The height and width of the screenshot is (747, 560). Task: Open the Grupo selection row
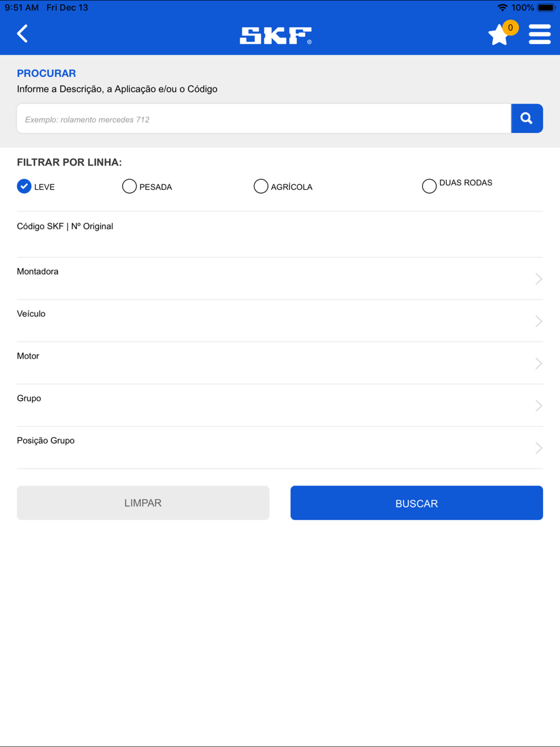click(280, 405)
